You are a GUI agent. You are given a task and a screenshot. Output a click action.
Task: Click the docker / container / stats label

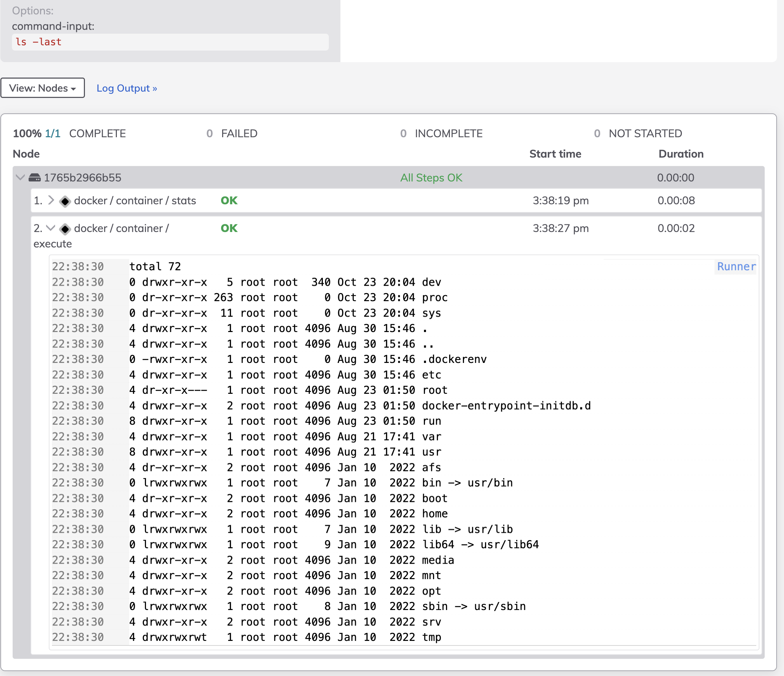[x=135, y=201]
